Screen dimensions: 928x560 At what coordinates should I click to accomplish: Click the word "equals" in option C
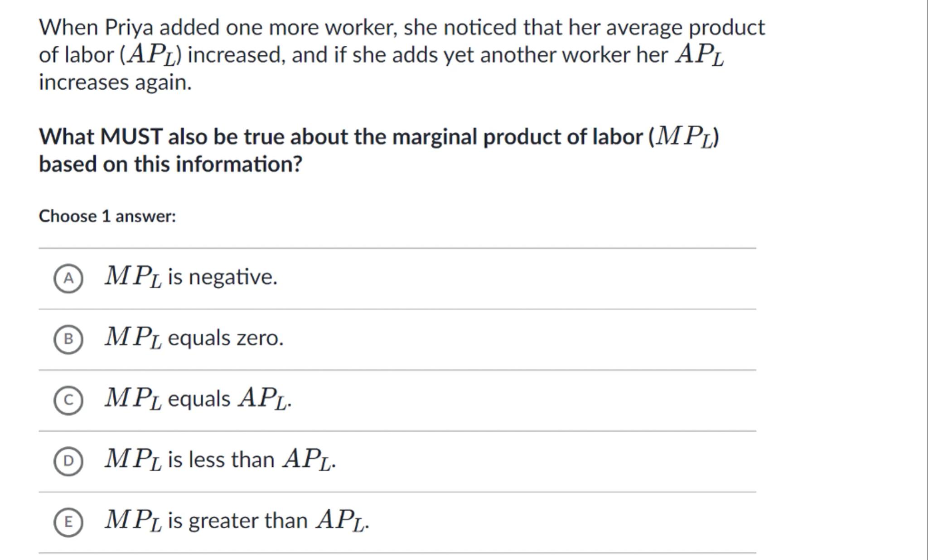point(199,399)
